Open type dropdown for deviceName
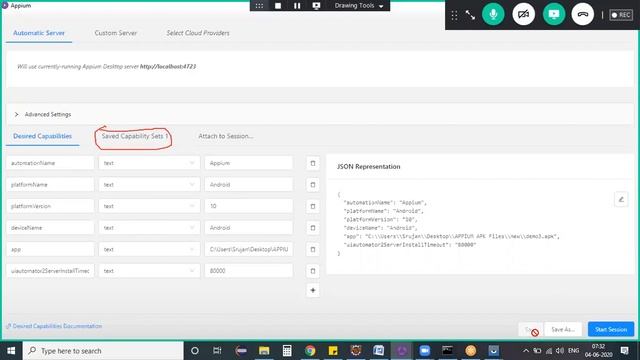 (149, 228)
